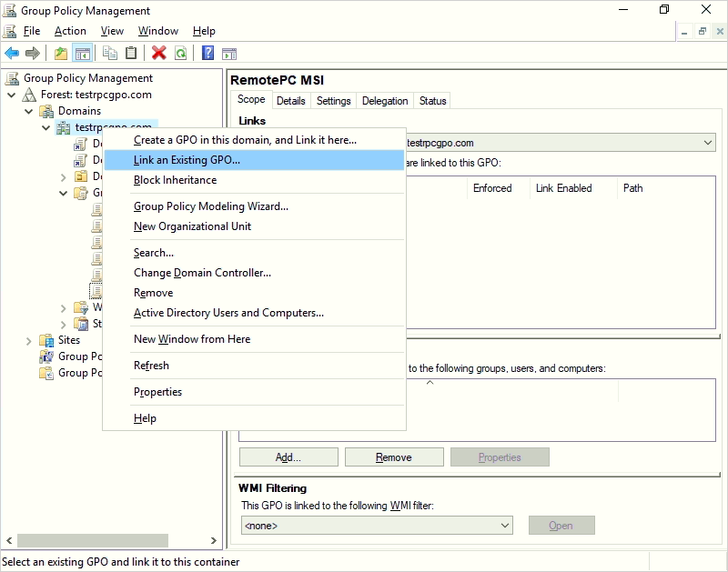
Task: Switch to the Delegation tab
Action: (385, 101)
